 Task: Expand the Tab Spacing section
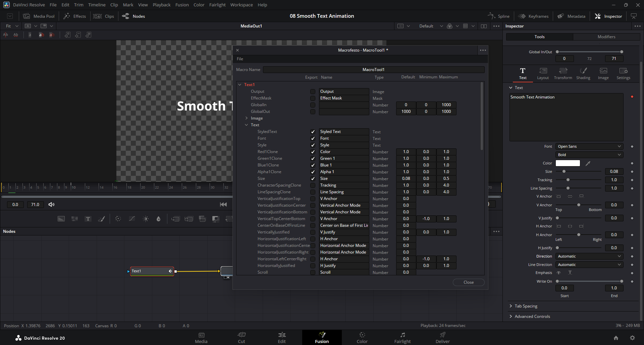[526, 306]
